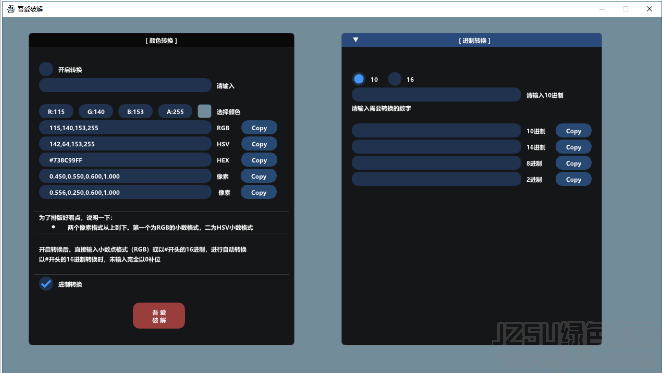Click the application icon in title bar

click(x=11, y=8)
